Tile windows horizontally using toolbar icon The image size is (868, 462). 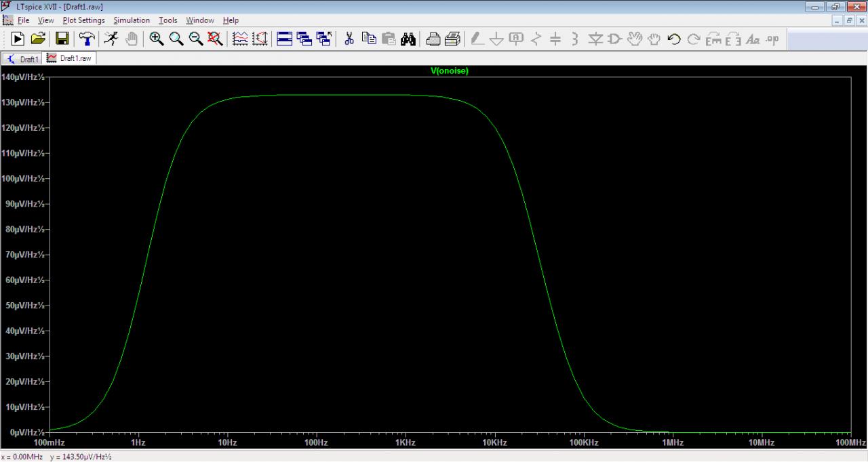click(x=285, y=39)
